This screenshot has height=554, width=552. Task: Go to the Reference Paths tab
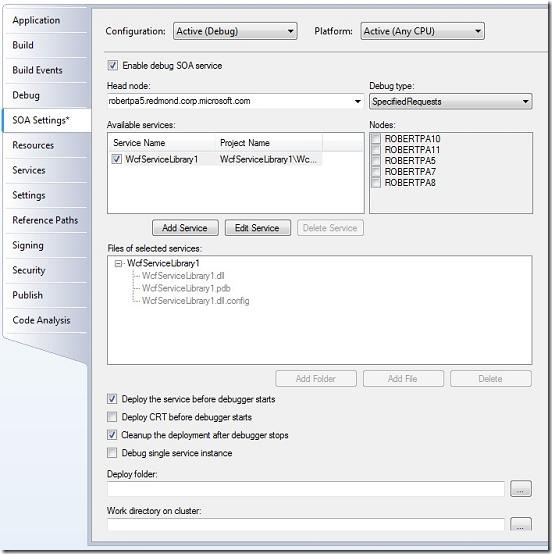click(45, 220)
